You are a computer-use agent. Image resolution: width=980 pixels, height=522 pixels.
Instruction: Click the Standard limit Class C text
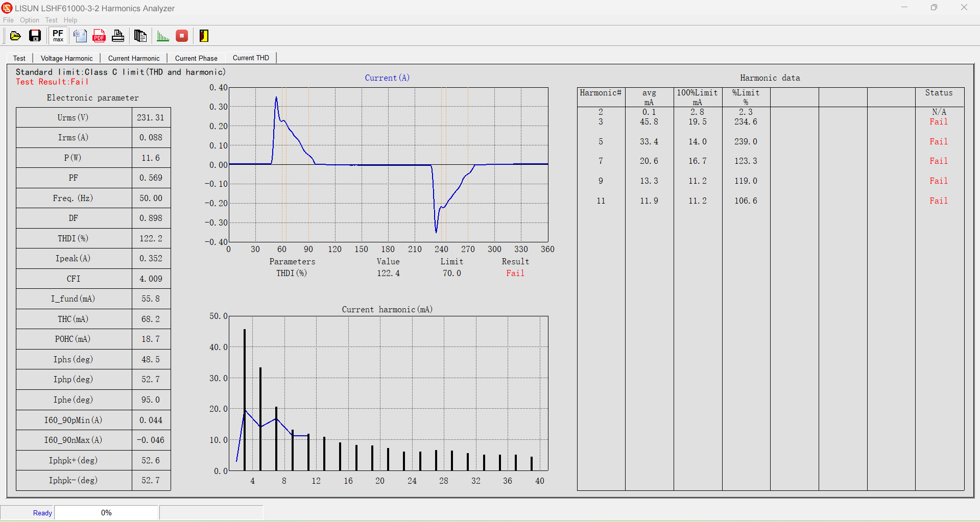coord(121,72)
